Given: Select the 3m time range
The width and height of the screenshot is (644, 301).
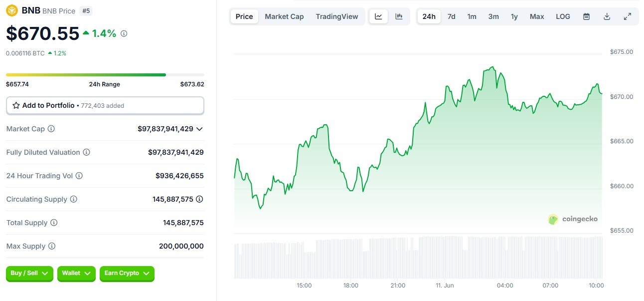Looking at the screenshot, I should (493, 16).
